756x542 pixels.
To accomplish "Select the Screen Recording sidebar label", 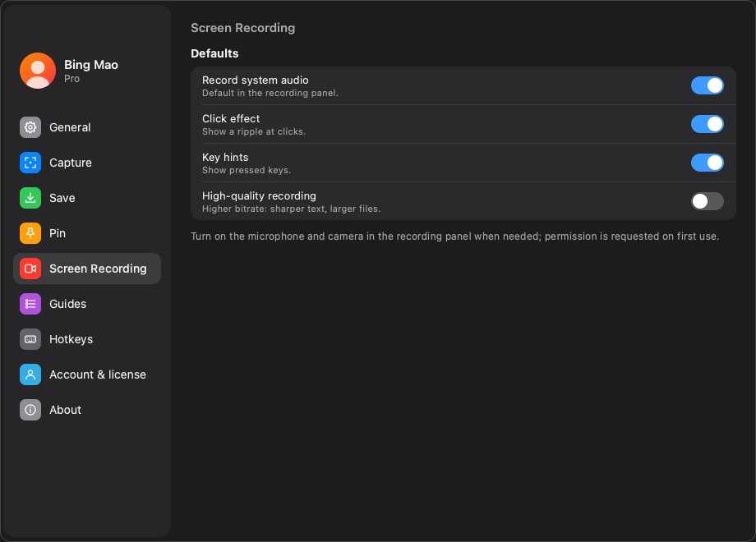I will pos(98,269).
